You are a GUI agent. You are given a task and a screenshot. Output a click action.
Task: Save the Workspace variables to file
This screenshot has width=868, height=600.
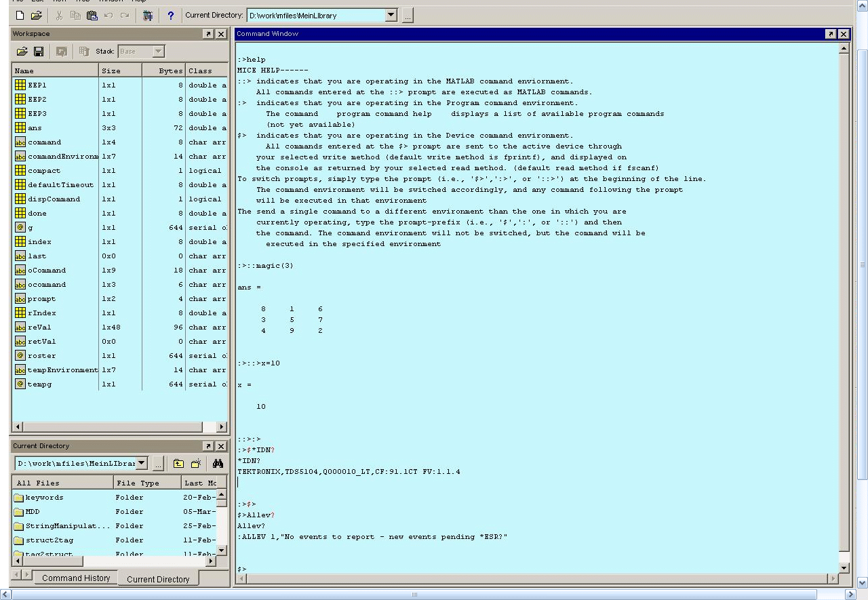point(39,52)
